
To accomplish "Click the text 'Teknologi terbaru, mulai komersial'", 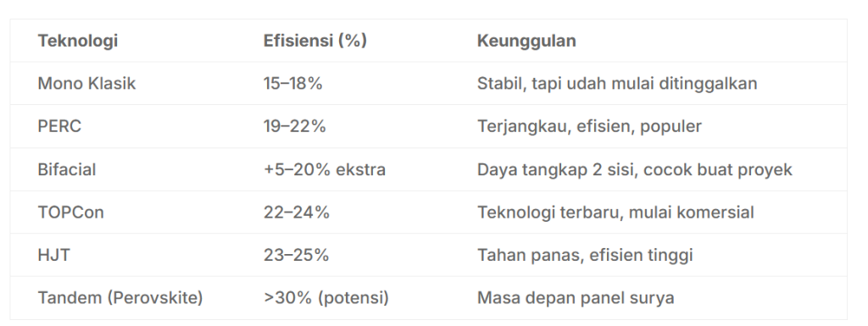I will tap(615, 213).
